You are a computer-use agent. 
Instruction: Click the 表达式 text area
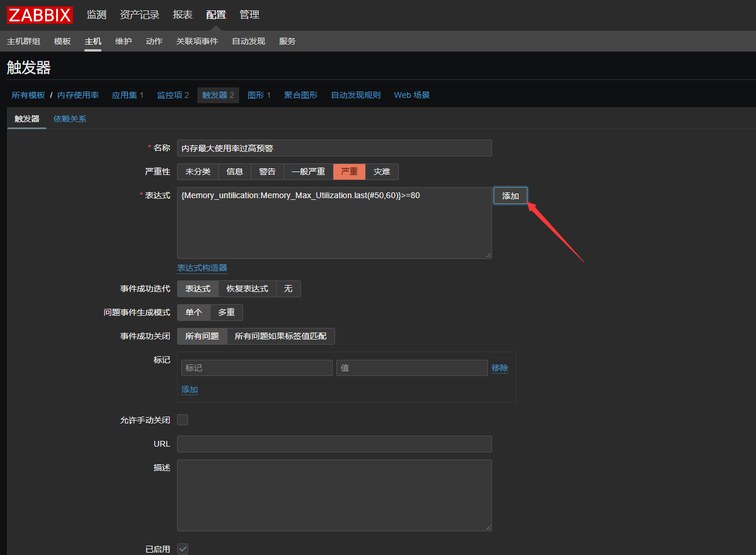[x=335, y=223]
